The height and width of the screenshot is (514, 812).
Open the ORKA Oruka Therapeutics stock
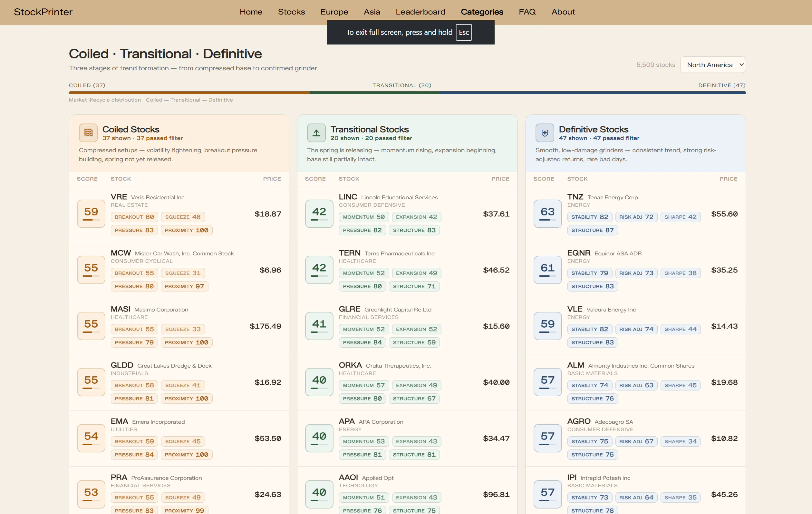pyautogui.click(x=407, y=382)
